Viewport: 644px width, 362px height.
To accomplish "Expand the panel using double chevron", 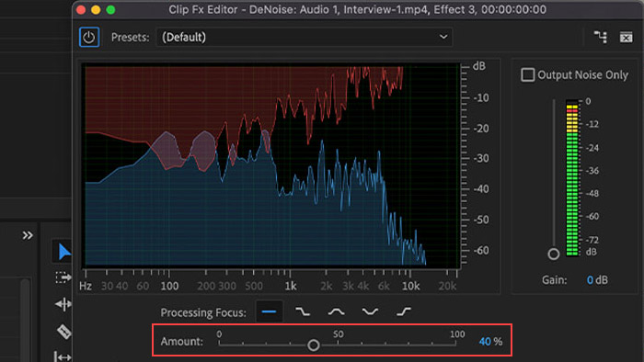I will click(28, 235).
